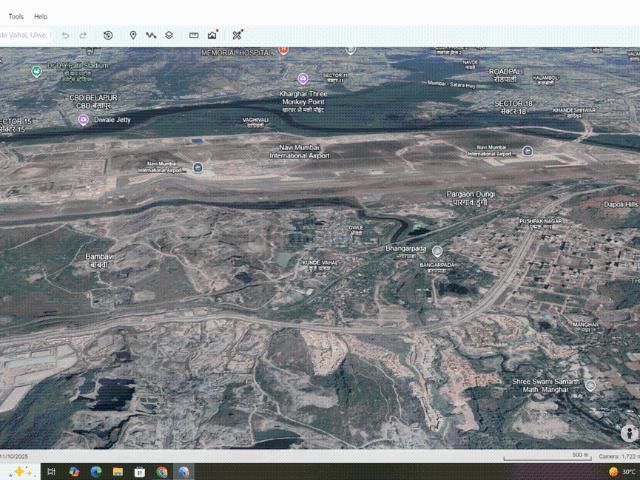The image size is (640, 480).
Task: Click the left Navi Mumbai International Airport pin
Action: point(198,167)
